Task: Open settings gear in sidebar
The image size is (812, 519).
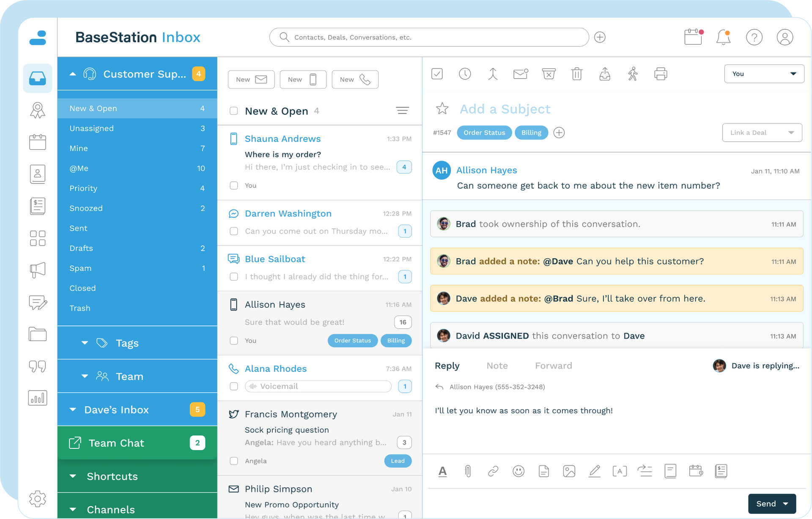Action: [38, 499]
